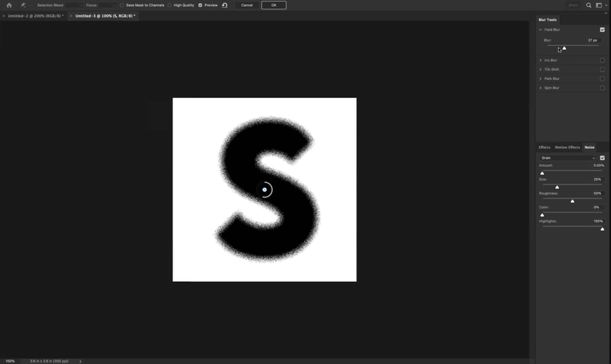
Task: Enable the Path Blur checkbox
Action: (x=602, y=78)
